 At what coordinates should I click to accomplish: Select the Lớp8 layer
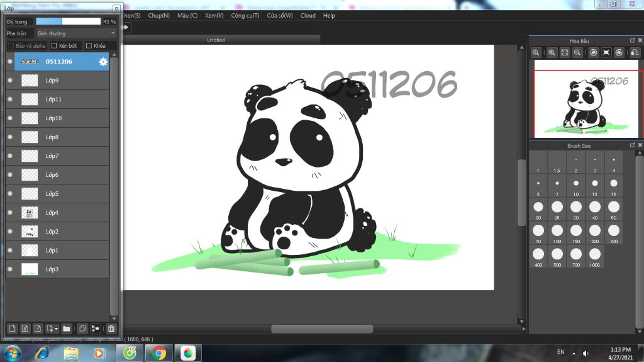(x=57, y=137)
